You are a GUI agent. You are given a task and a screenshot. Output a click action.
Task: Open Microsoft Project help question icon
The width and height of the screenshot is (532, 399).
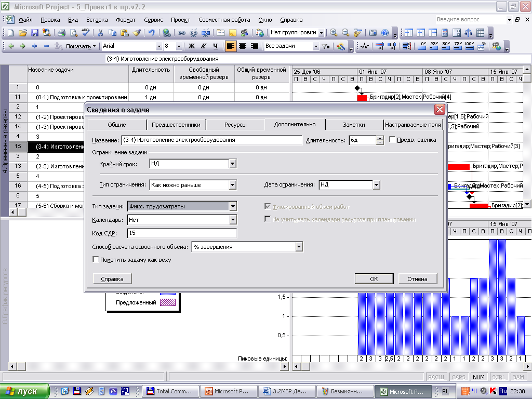(385, 33)
